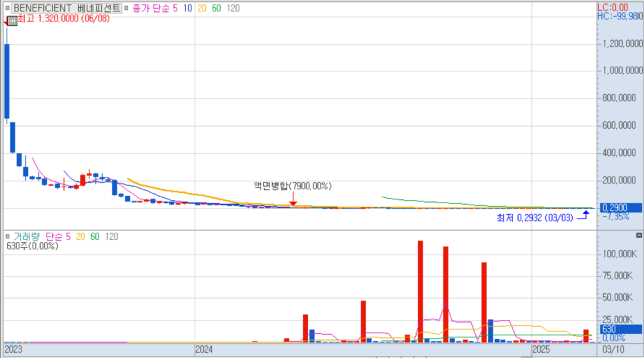Click the -7,35% change value
The width and height of the screenshot is (644, 358).
coord(615,217)
